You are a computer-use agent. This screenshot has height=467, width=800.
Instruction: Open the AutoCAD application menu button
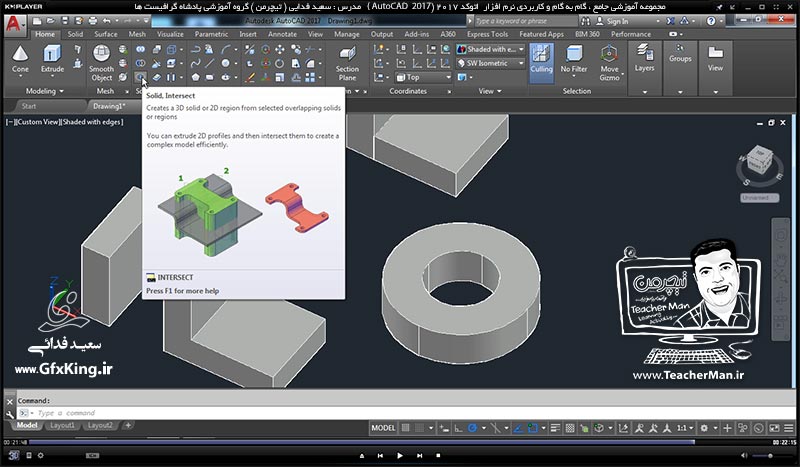point(14,24)
